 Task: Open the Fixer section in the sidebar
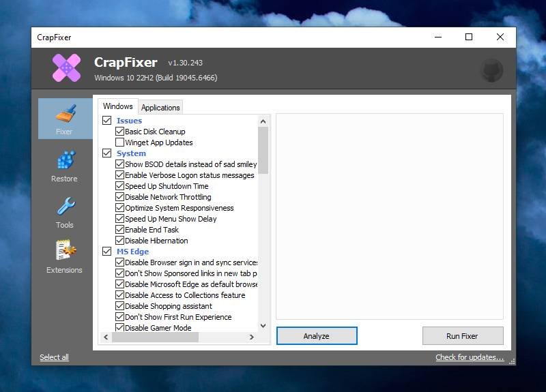pyautogui.click(x=65, y=119)
